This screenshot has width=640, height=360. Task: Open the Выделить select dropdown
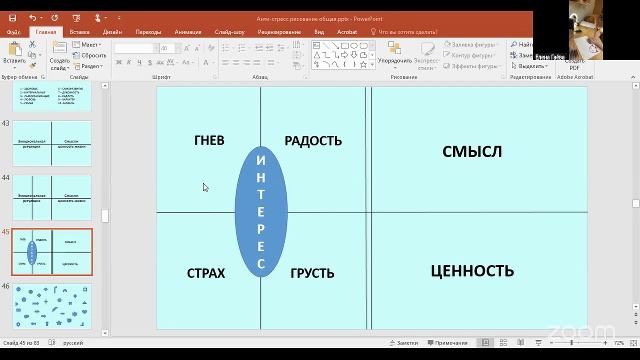coord(529,66)
